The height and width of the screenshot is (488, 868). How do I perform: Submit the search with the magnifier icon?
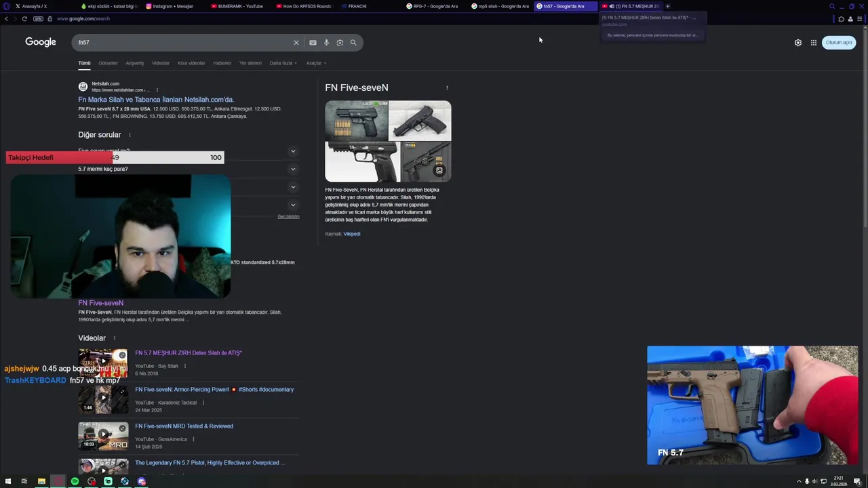(353, 43)
